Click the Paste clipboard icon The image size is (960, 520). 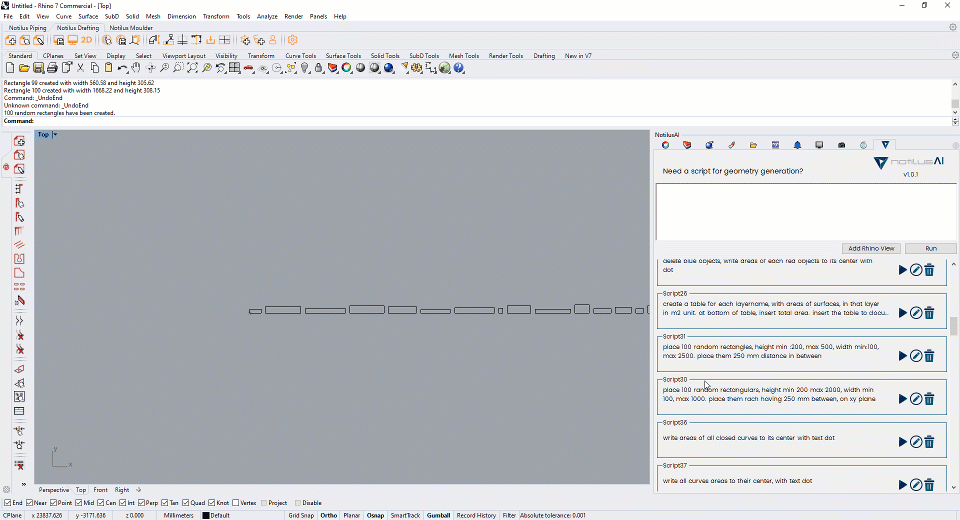[x=108, y=68]
